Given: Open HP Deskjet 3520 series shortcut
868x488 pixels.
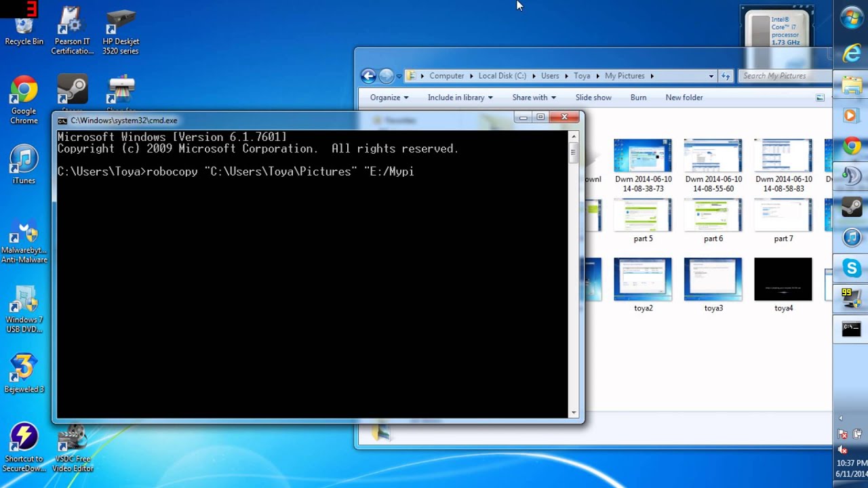Looking at the screenshot, I should tap(121, 30).
